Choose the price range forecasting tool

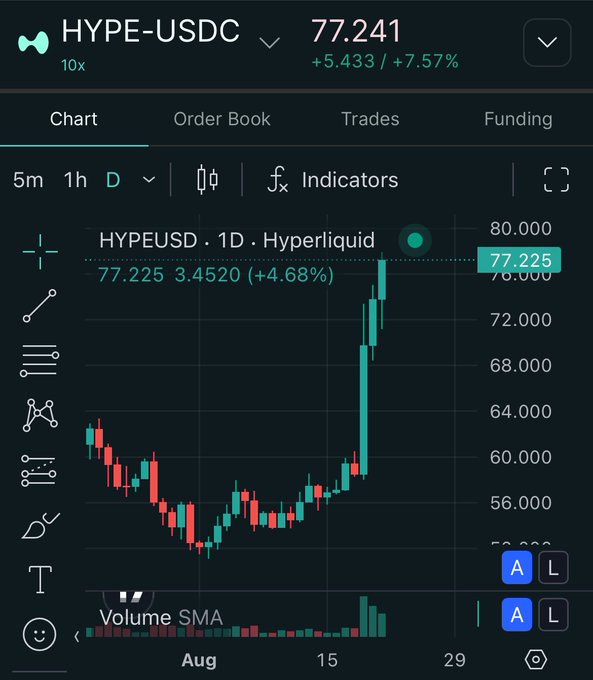(39, 471)
